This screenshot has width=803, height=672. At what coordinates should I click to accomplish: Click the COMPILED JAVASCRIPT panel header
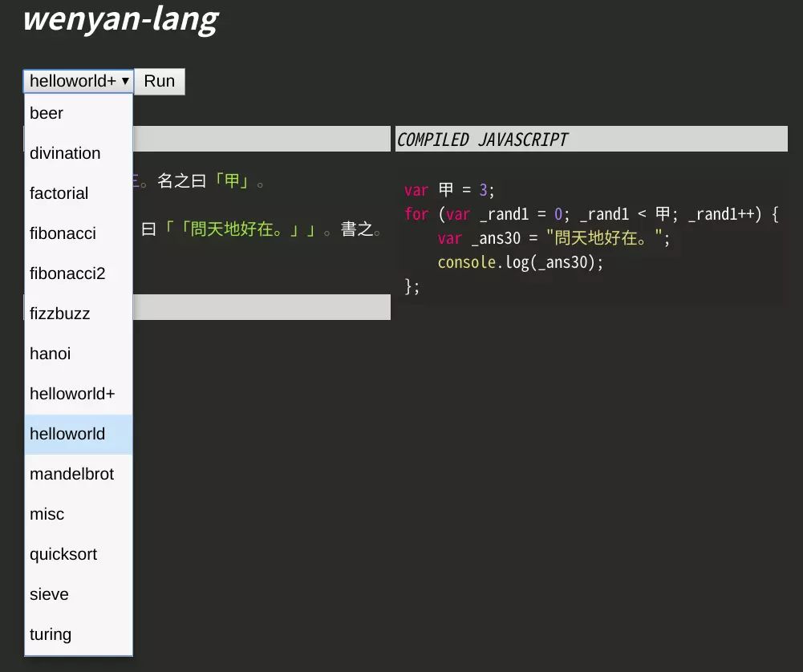point(591,139)
